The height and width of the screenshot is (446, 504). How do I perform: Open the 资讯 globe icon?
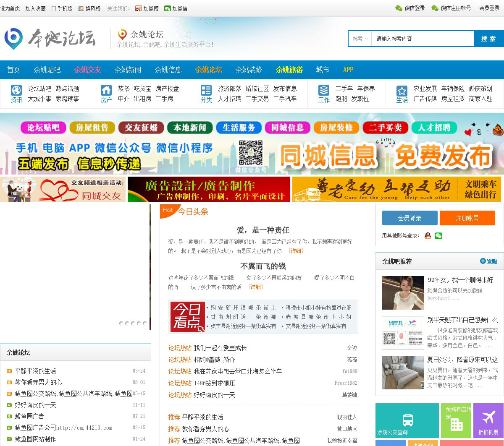16,90
